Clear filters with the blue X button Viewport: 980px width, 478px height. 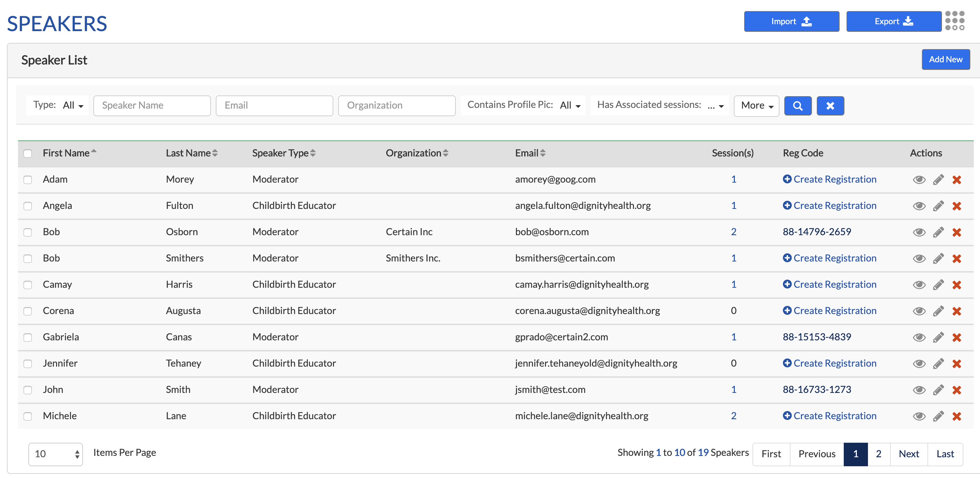click(830, 106)
